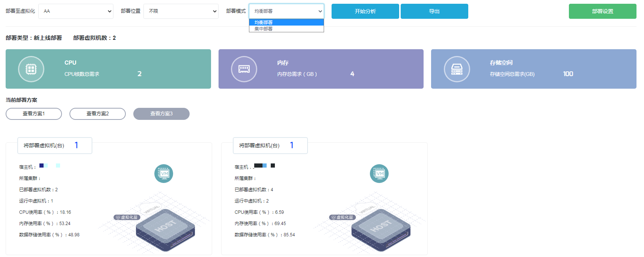This screenshot has height=257, width=644.
Task: Click the CPU chip icon
Action: [31, 69]
